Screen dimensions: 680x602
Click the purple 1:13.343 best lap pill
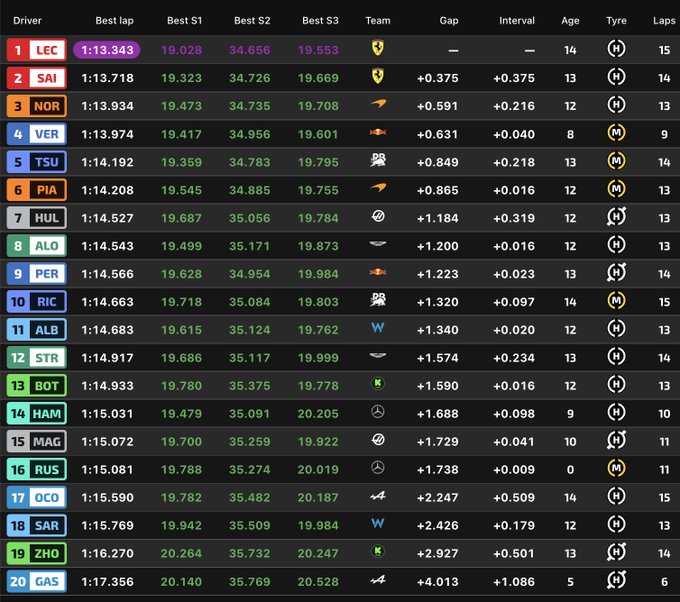107,50
